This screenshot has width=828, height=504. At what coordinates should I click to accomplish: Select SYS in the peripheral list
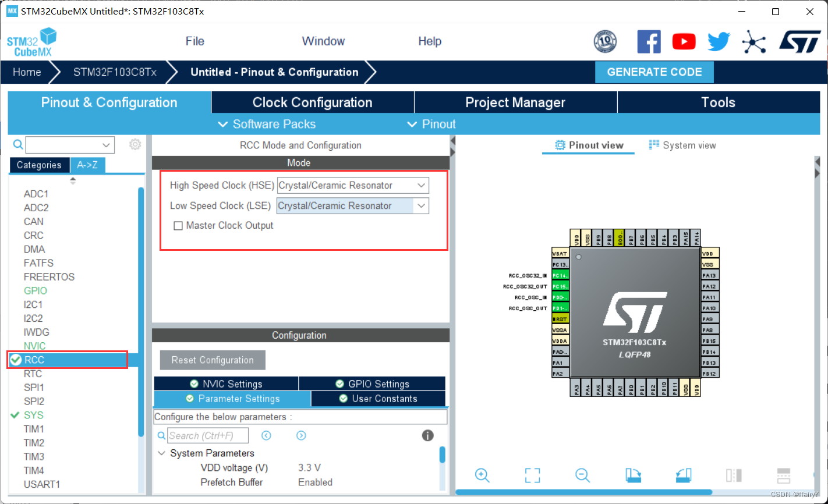34,415
